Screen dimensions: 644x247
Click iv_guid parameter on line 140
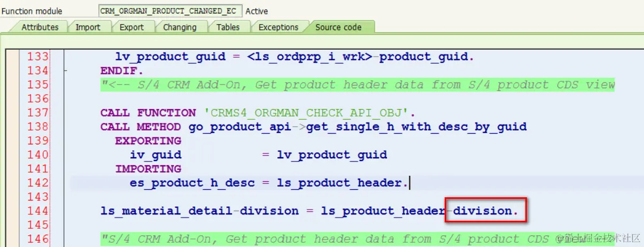click(156, 155)
